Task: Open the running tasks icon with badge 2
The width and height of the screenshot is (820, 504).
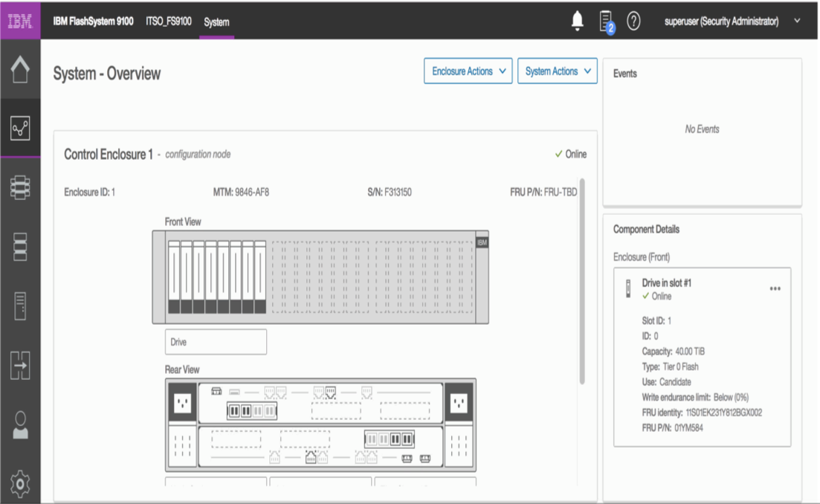Action: (x=607, y=22)
